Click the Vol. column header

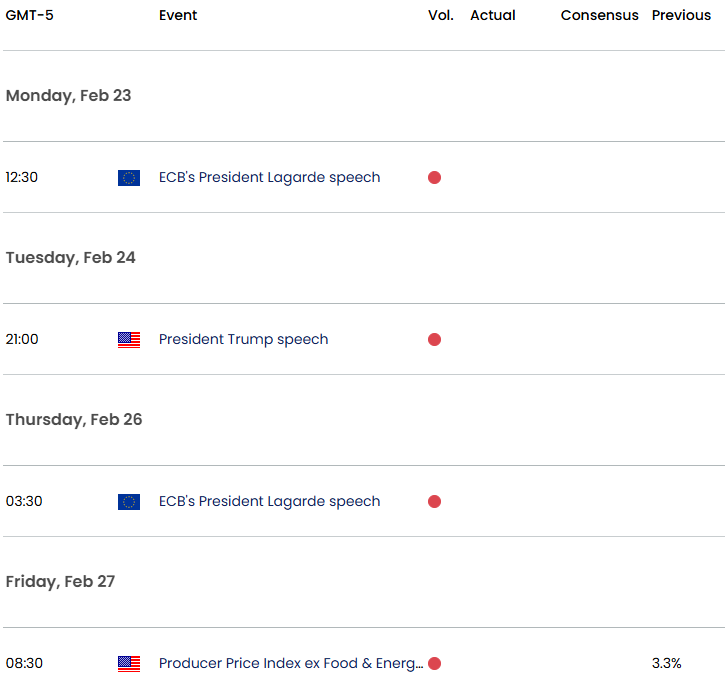(x=440, y=16)
